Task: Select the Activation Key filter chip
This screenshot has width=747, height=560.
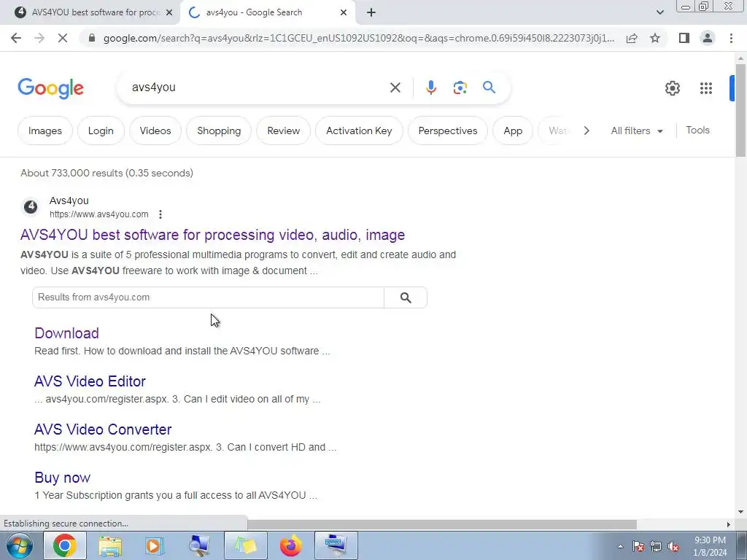Action: point(359,131)
